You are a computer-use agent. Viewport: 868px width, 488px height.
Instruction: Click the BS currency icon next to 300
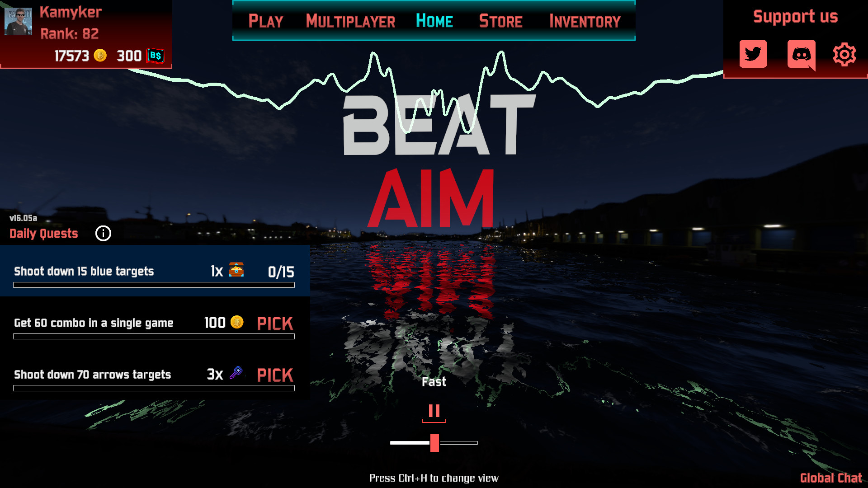[x=155, y=56]
